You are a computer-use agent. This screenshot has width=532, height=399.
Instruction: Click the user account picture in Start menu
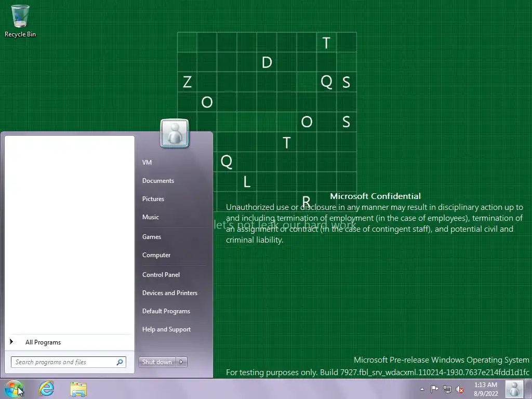[x=175, y=134]
